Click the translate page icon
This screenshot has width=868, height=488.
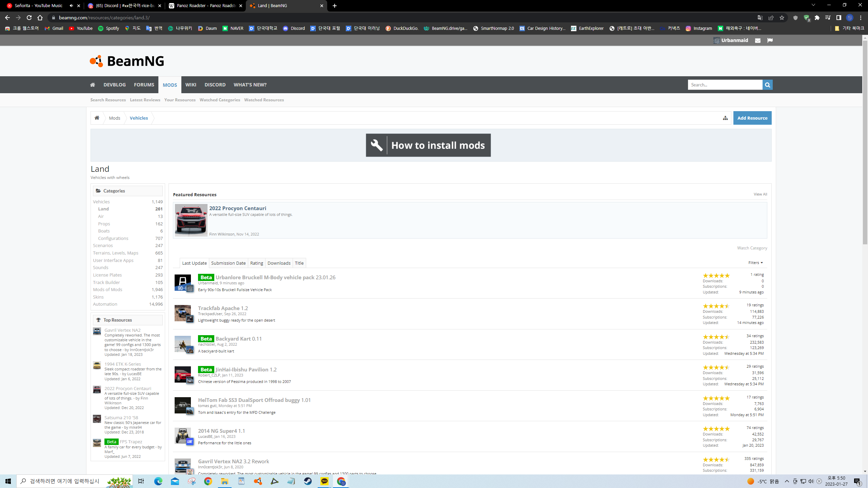(x=760, y=18)
